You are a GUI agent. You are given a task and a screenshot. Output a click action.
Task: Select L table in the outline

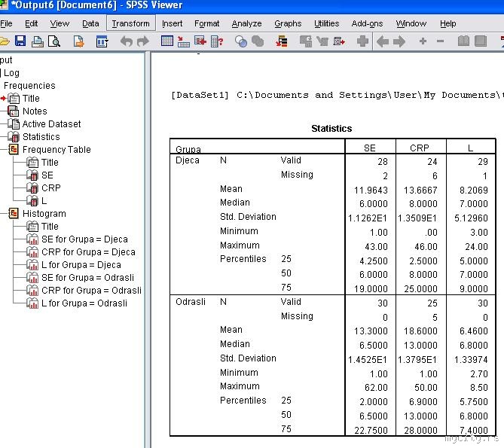(44, 201)
